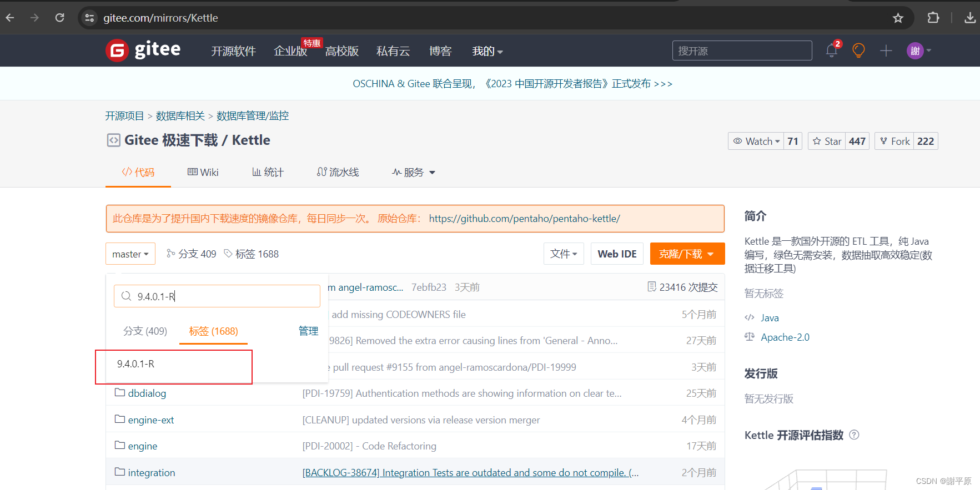Screen dimensions: 980x490
Task: Open 分支 409 branches link
Action: tap(192, 254)
